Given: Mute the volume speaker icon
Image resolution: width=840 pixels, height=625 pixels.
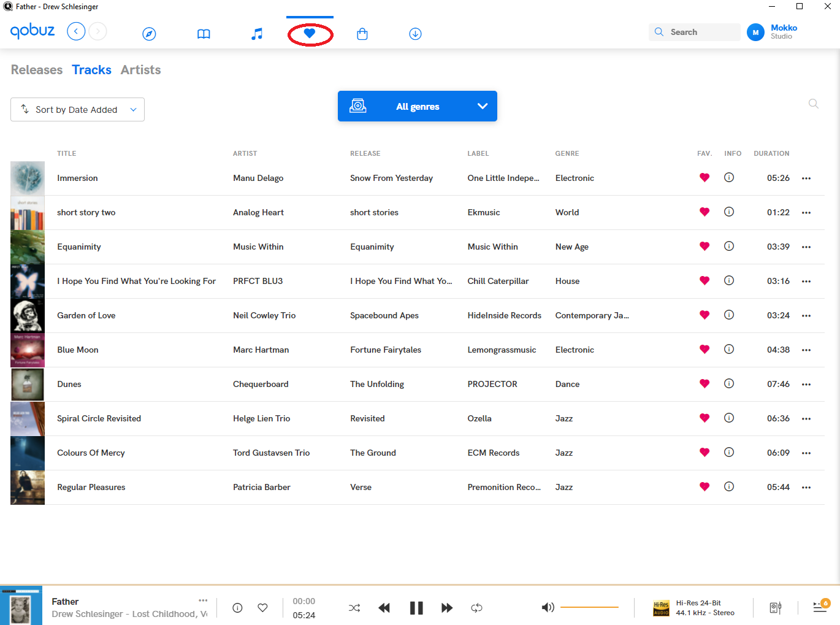Looking at the screenshot, I should (x=548, y=607).
